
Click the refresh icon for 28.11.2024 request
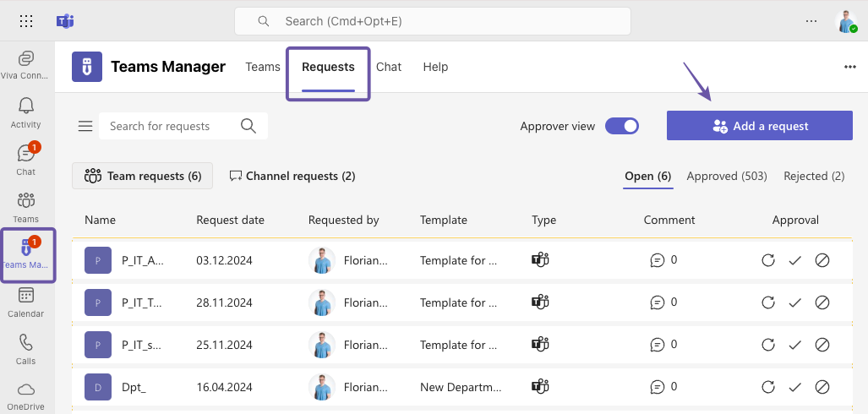pos(767,302)
